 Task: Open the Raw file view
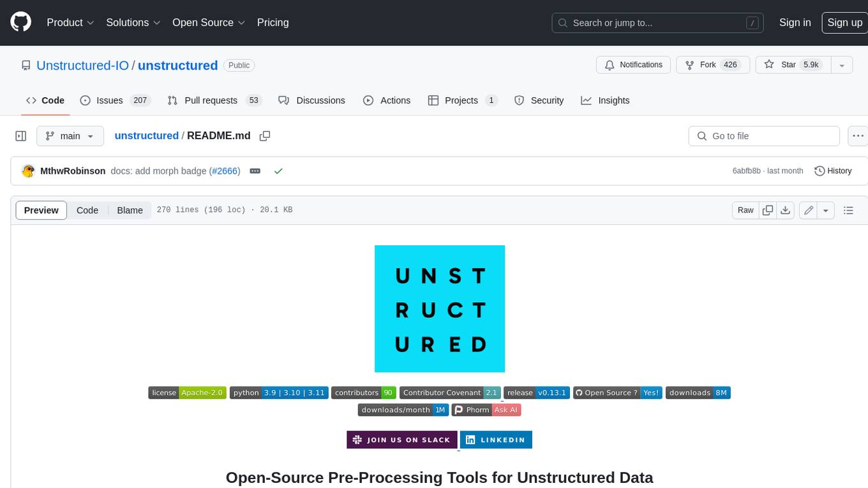(x=745, y=210)
